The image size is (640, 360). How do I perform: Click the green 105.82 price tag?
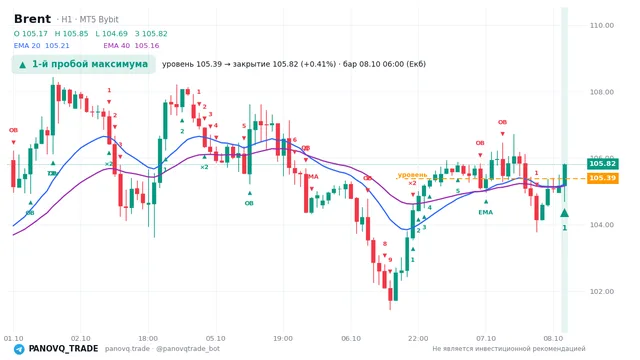(602, 164)
